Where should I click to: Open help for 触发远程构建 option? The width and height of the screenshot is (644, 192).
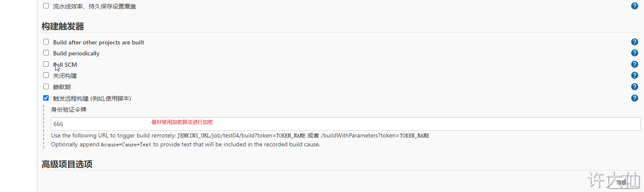[x=634, y=98]
